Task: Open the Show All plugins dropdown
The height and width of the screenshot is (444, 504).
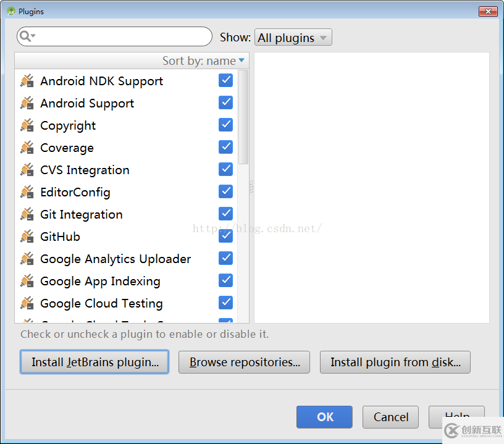Action: tap(293, 38)
